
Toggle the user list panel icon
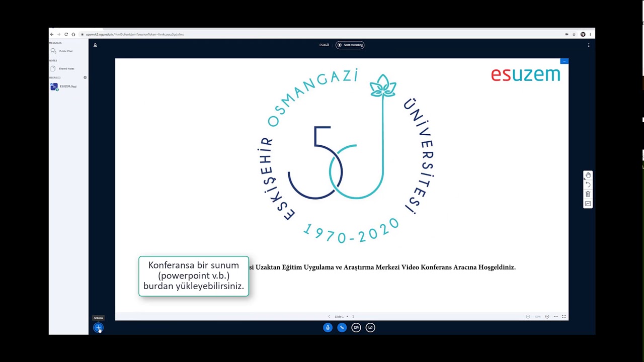tap(95, 45)
